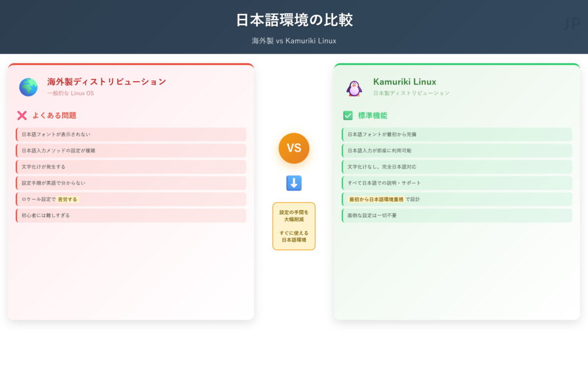
Task: Click the 日本語環境の比較 page title
Action: [x=294, y=20]
